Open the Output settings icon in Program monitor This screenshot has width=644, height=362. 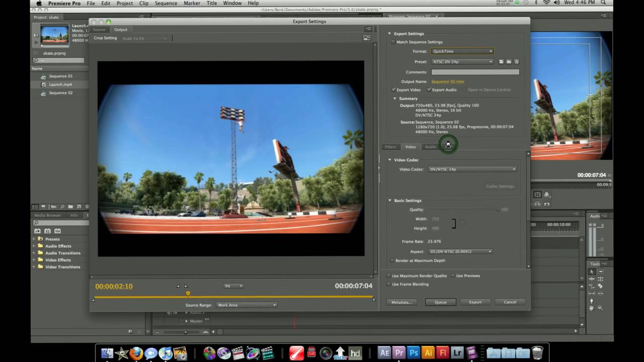point(547,195)
